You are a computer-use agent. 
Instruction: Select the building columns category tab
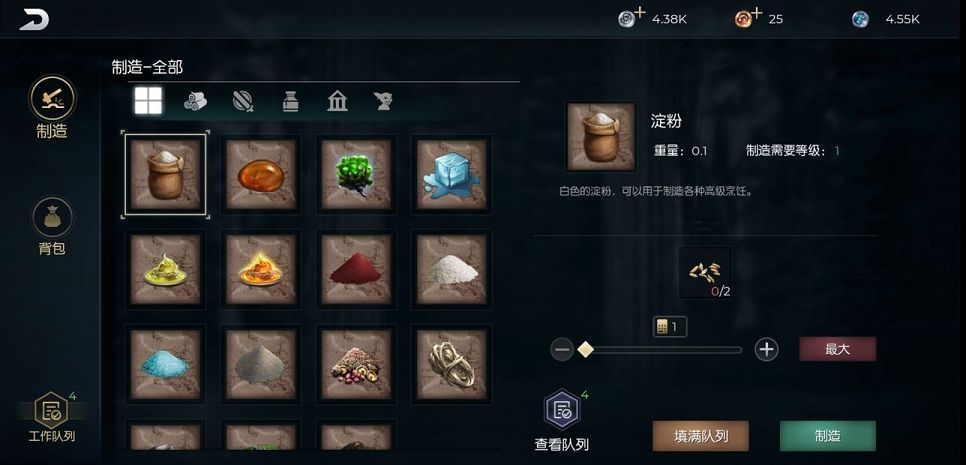pos(338,101)
